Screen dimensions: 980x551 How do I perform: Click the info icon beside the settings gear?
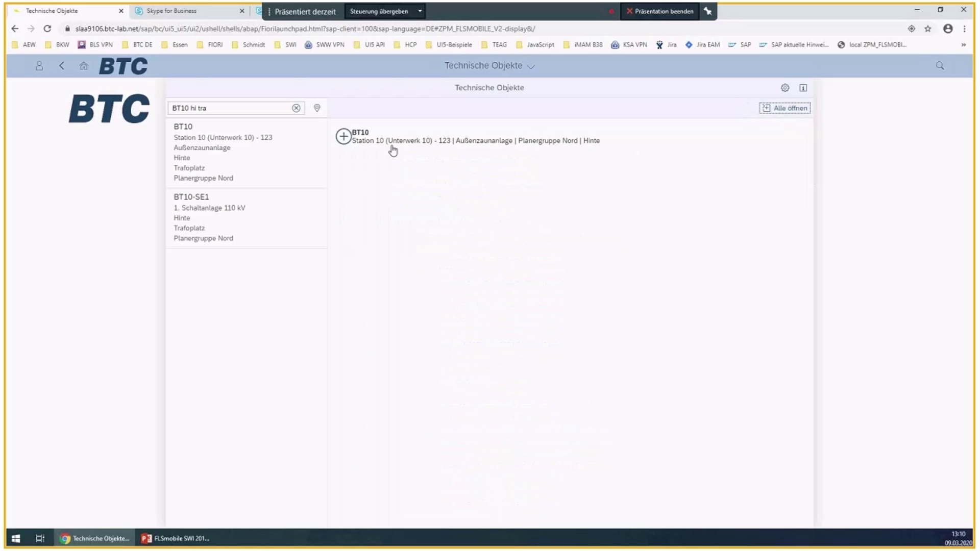pos(803,88)
